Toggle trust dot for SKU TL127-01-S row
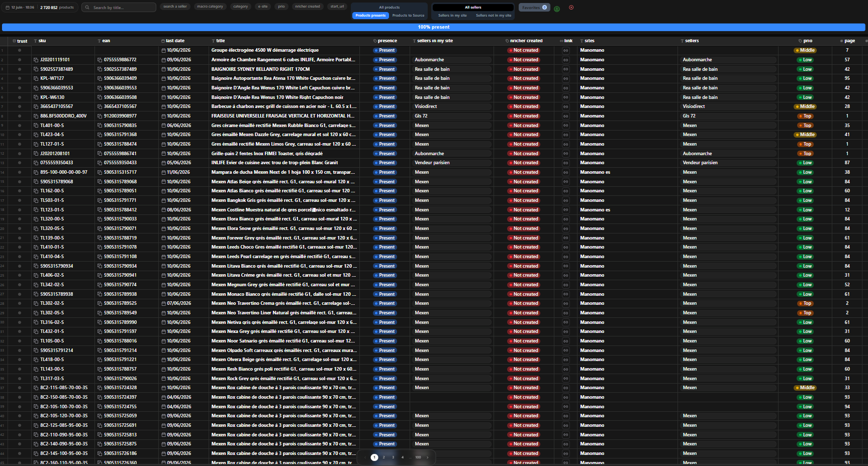868x466 pixels. (20, 144)
